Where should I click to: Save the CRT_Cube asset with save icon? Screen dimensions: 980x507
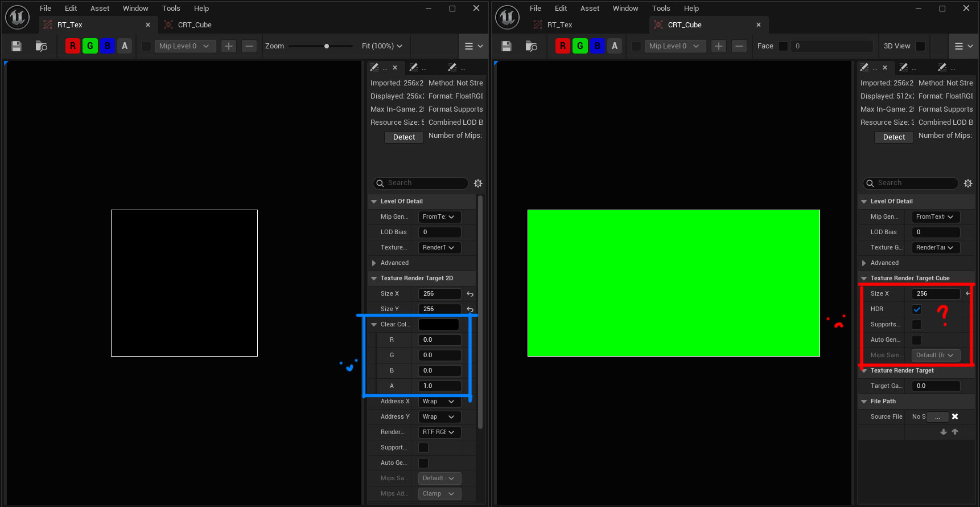pos(507,46)
